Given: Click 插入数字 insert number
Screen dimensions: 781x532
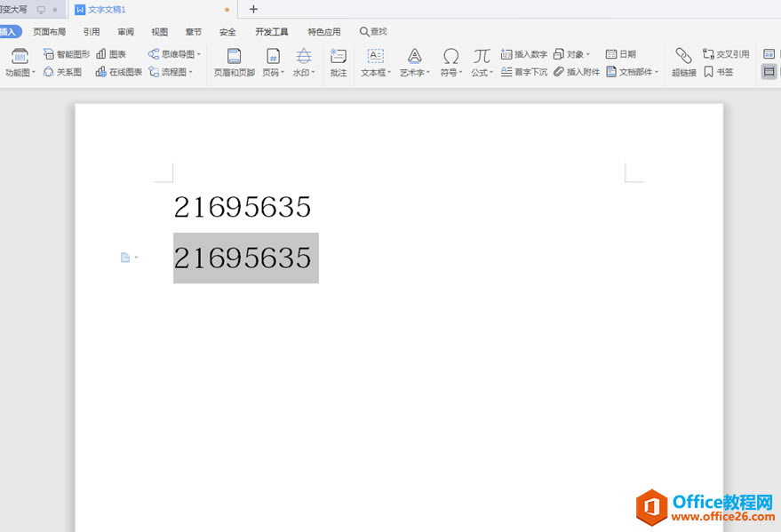Looking at the screenshot, I should point(524,54).
